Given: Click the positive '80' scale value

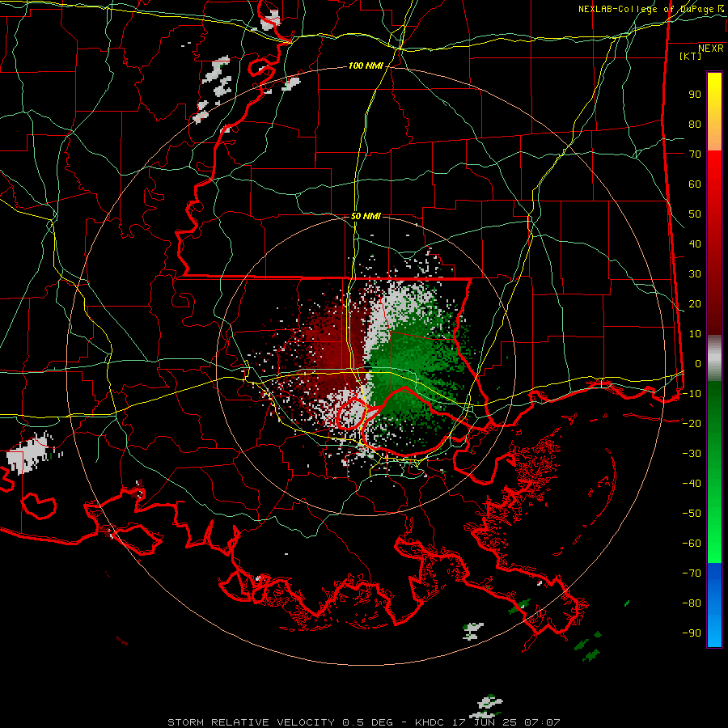Looking at the screenshot, I should [x=695, y=124].
